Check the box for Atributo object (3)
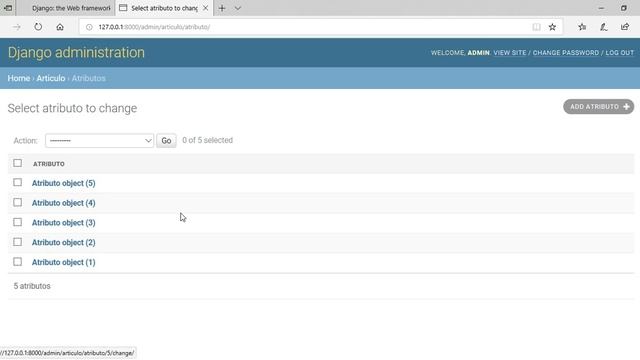The width and height of the screenshot is (640, 360). coord(18,222)
